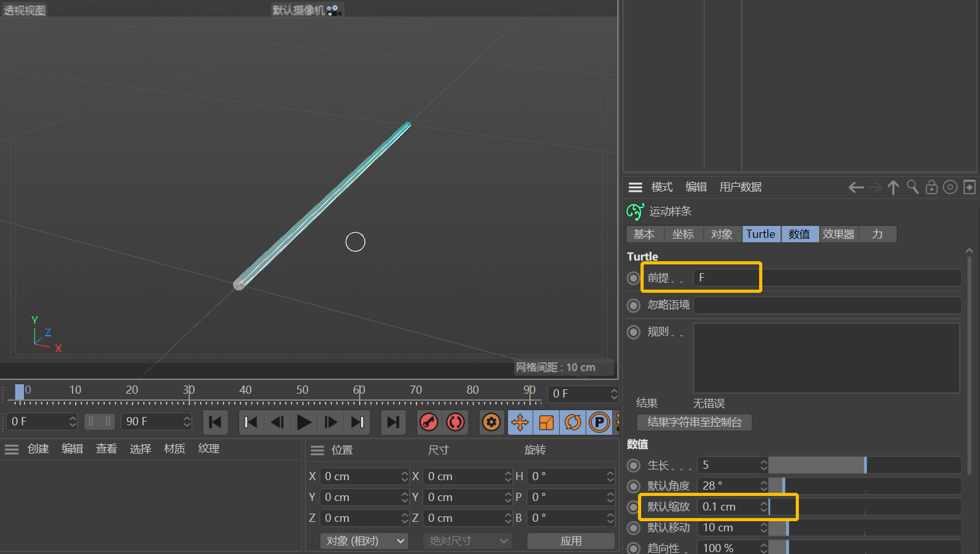This screenshot has height=554, width=980.
Task: Toggle the animation dot for 趋向性
Action: pyautogui.click(x=634, y=548)
